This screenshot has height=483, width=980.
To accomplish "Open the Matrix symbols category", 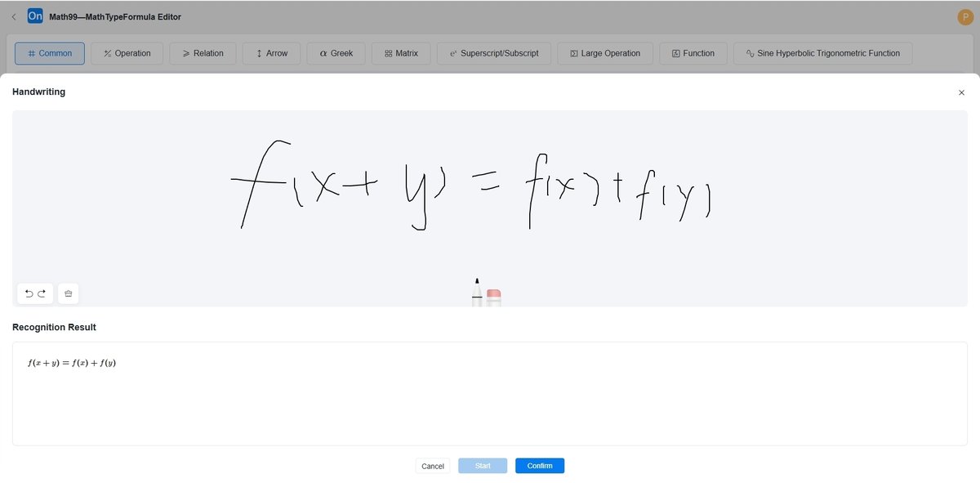I will (x=400, y=52).
